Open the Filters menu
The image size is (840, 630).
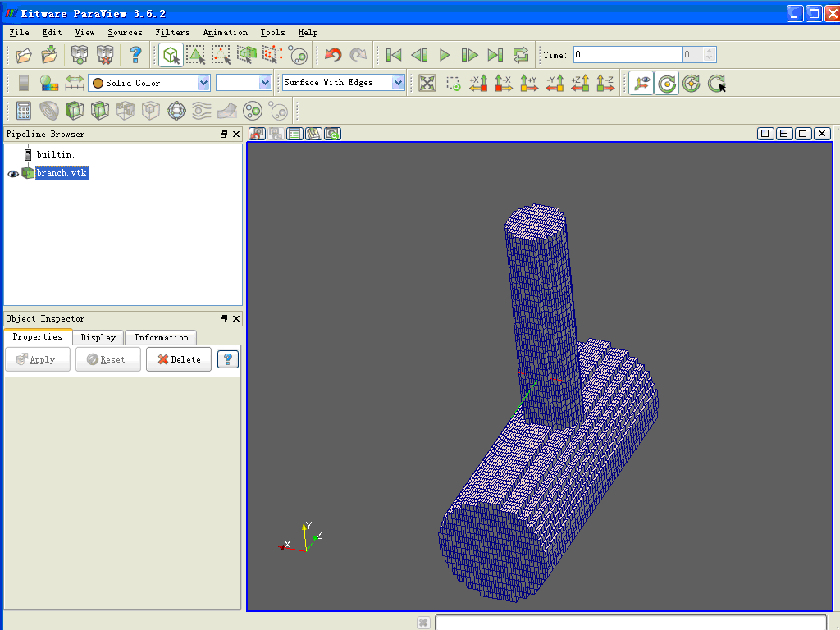click(172, 32)
